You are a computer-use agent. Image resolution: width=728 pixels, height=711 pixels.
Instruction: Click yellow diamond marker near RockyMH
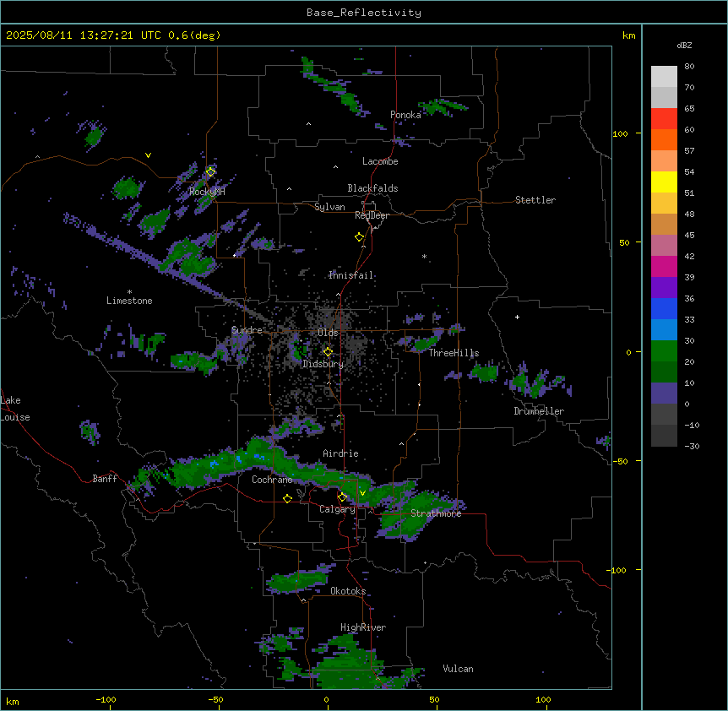(x=211, y=171)
